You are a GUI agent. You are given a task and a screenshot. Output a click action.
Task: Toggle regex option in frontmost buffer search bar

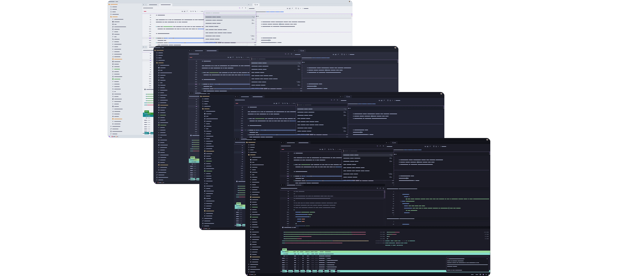tap(325, 149)
